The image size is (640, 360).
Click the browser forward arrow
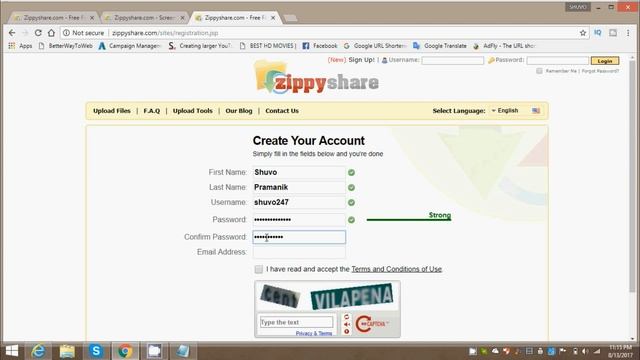25,33
